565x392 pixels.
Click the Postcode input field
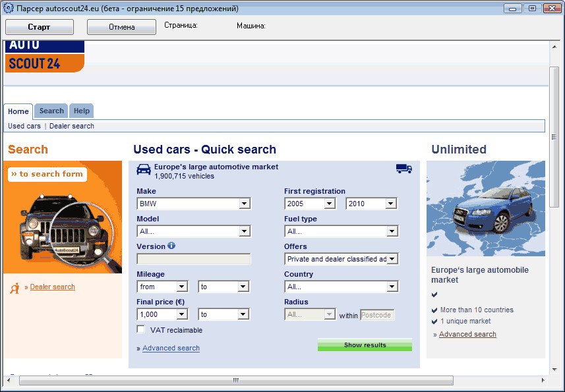(x=377, y=315)
